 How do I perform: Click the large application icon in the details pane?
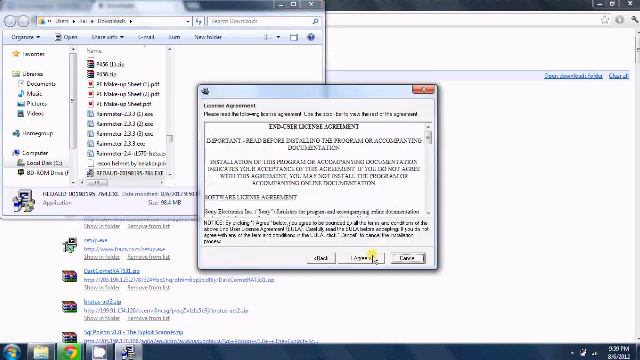pyautogui.click(x=23, y=201)
